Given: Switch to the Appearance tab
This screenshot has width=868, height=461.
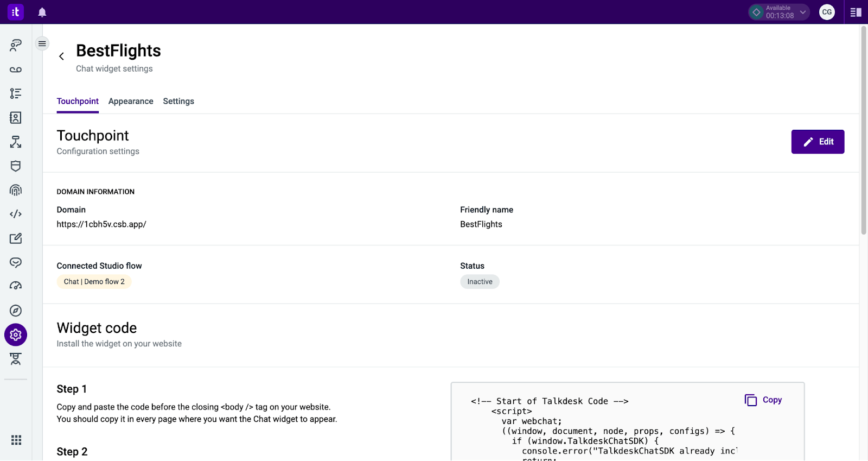Looking at the screenshot, I should coord(131,101).
